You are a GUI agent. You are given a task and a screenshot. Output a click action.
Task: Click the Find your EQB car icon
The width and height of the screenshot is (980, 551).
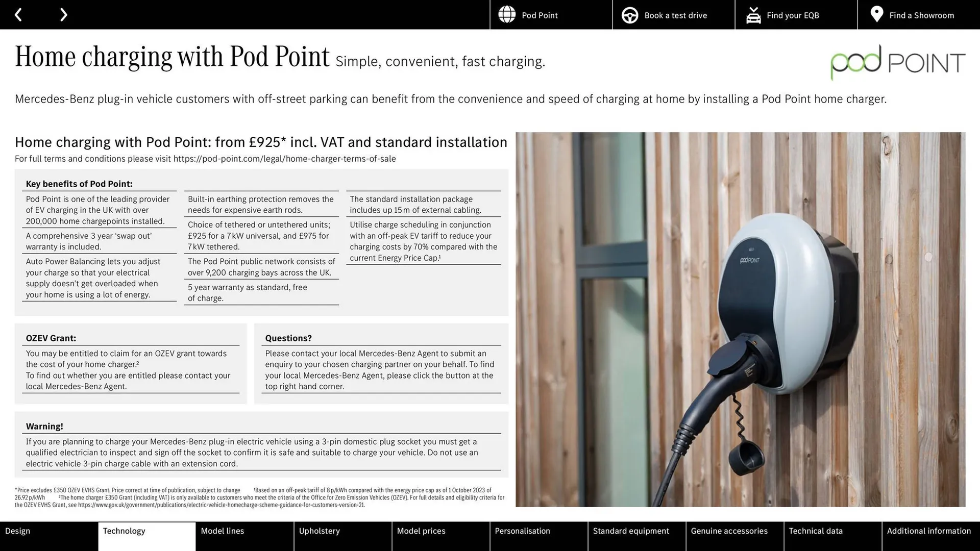(753, 15)
